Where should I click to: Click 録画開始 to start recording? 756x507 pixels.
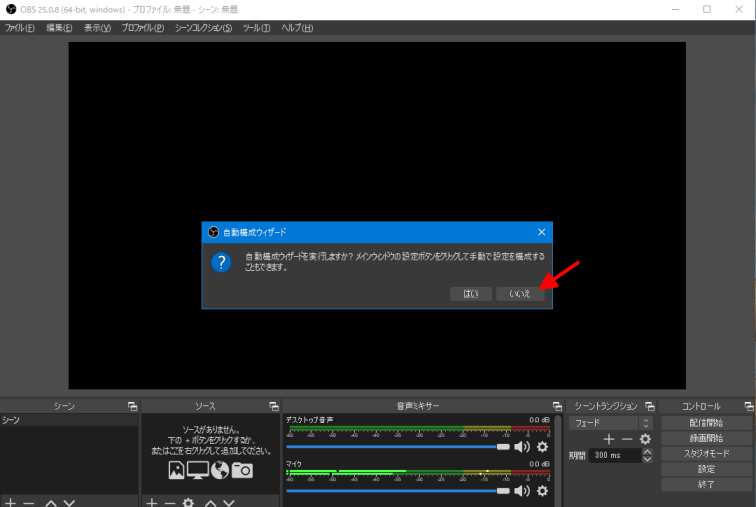point(706,438)
